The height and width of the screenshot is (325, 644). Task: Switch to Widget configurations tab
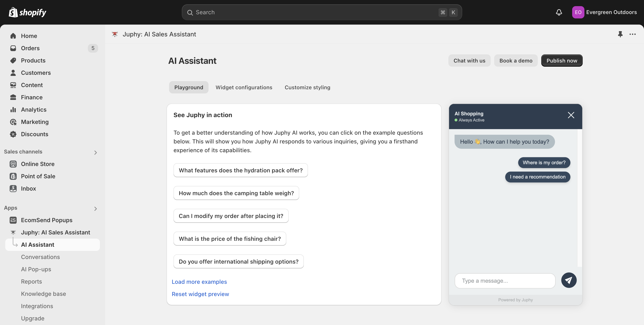[244, 87]
